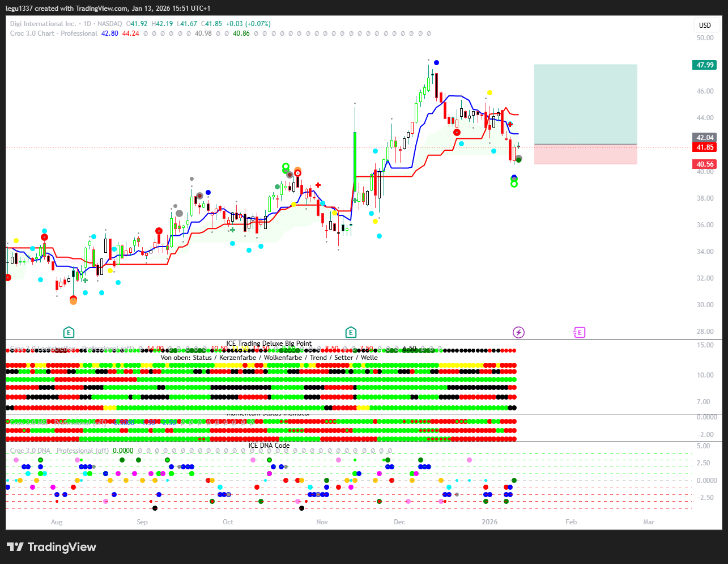Click the green earnings marker near November
This screenshot has height=564, width=728.
(351, 332)
